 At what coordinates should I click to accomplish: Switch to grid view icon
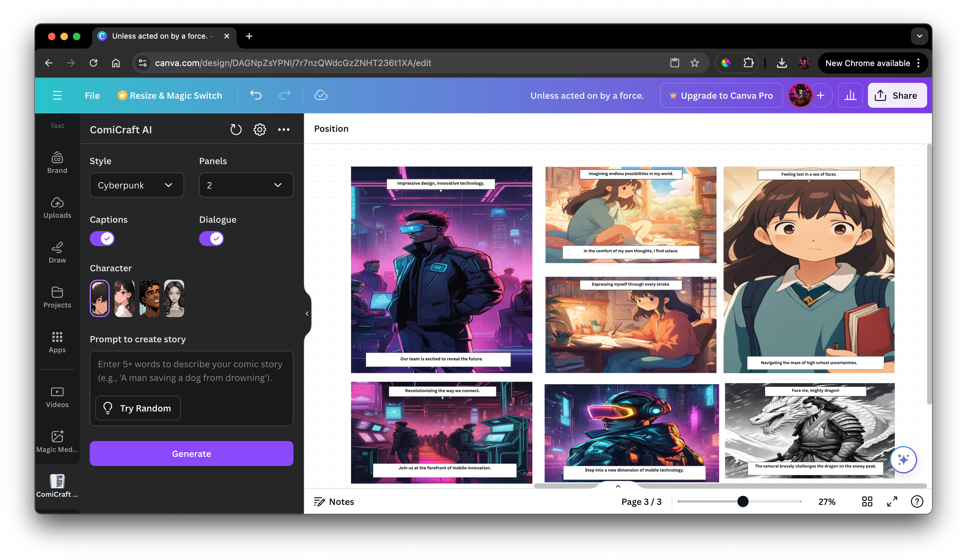click(867, 501)
